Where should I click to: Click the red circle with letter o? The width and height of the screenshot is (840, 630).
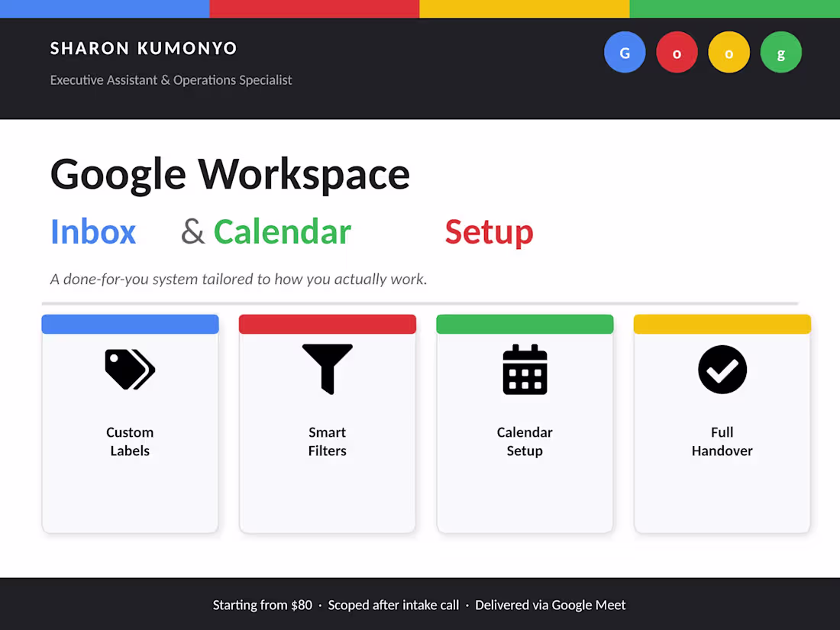coord(677,53)
